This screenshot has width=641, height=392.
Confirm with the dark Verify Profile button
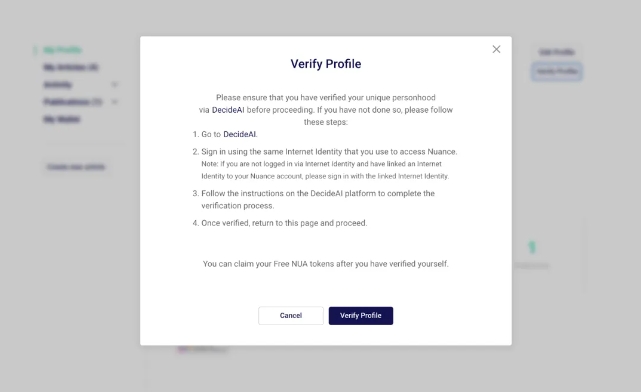coord(361,316)
